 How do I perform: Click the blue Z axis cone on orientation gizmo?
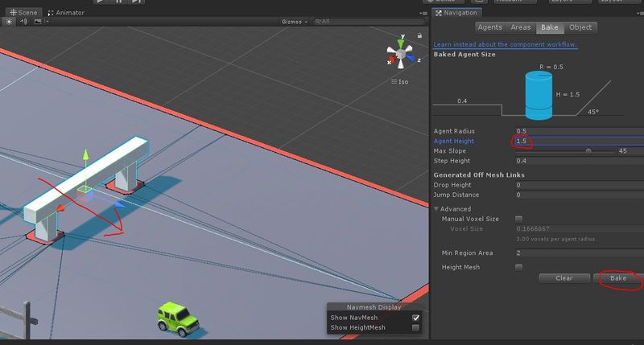411,58
